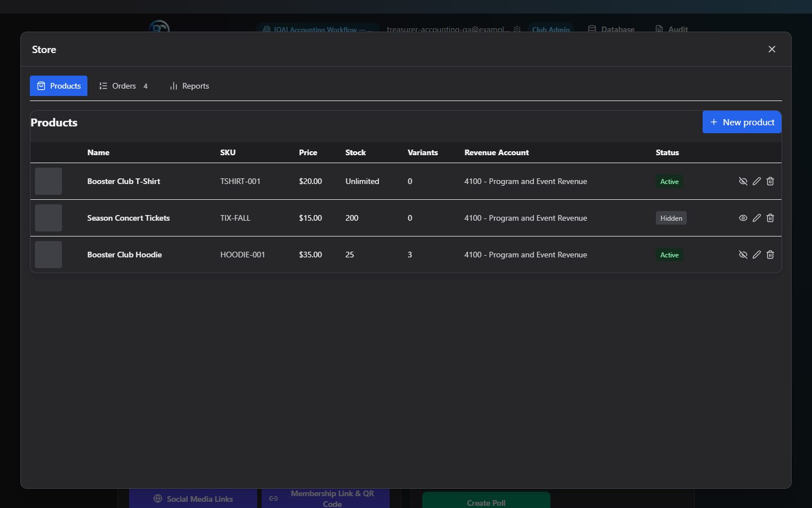The image size is (812, 508).
Task: Select the Season Concert Tickets name
Action: click(x=129, y=218)
